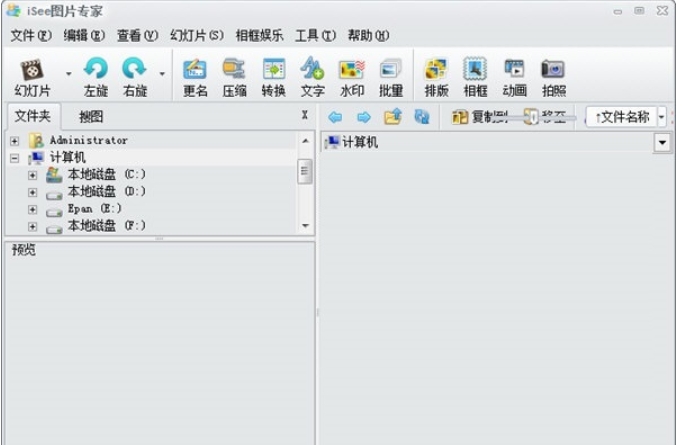Open the 批量 batch tool
Image resolution: width=682 pixels, height=445 pixels.
pos(391,78)
